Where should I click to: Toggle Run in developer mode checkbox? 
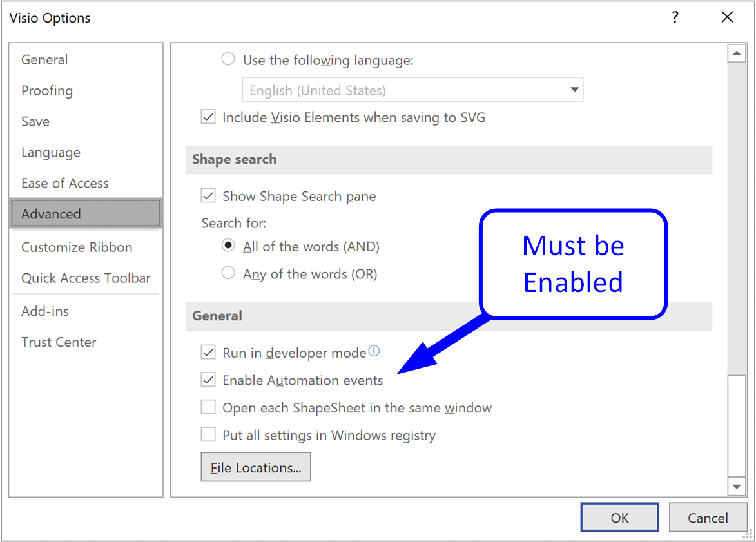tap(208, 353)
